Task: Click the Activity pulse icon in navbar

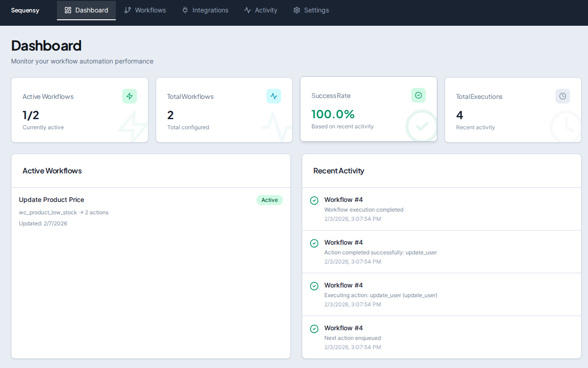Action: 248,10
